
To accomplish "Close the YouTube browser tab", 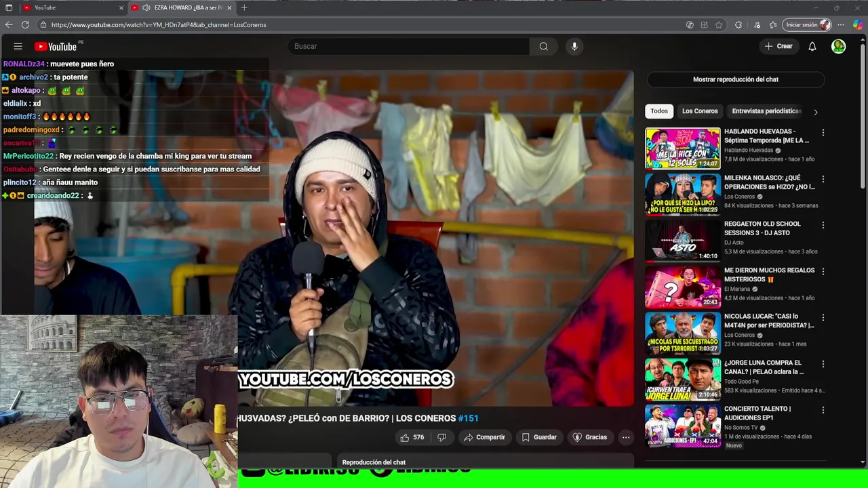I will pyautogui.click(x=121, y=7).
